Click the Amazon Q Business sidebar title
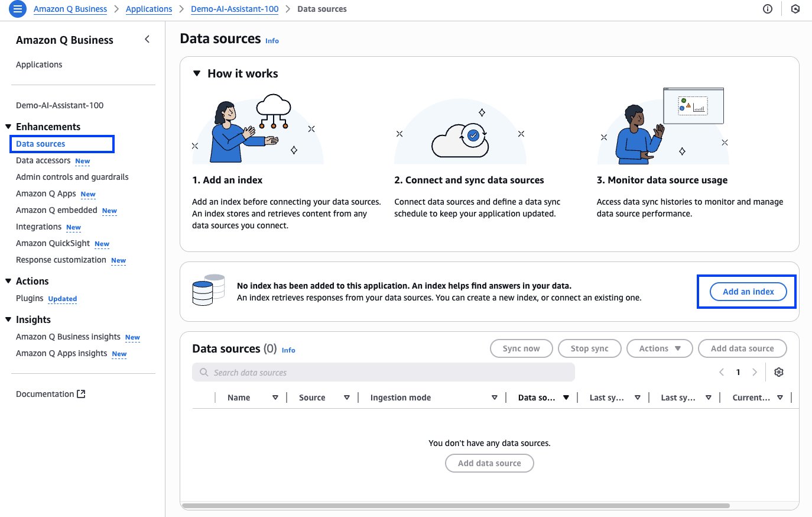This screenshot has height=517, width=812. coord(64,40)
